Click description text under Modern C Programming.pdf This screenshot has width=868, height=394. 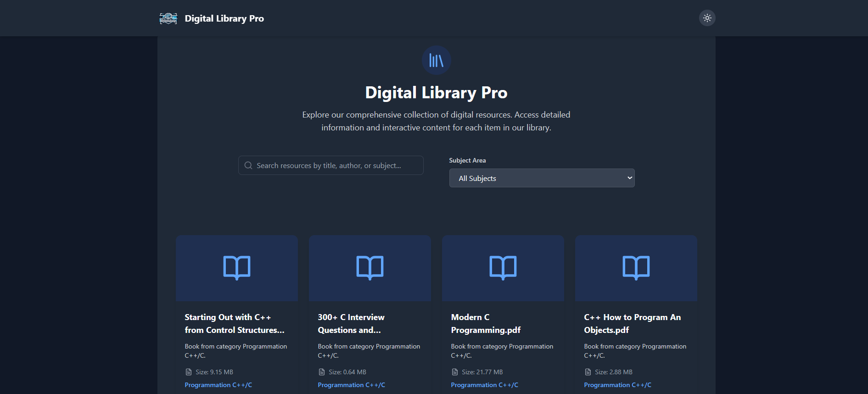click(x=502, y=351)
